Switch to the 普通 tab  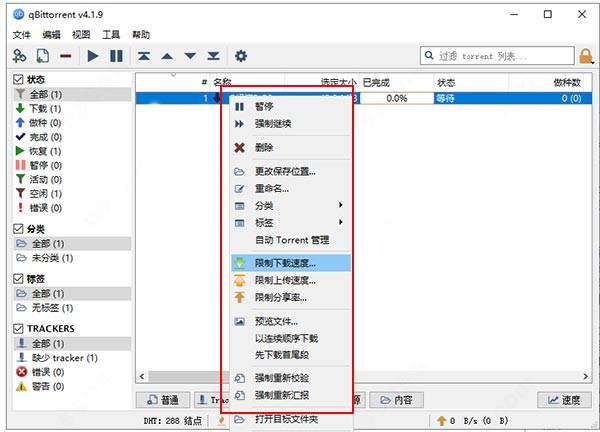(x=163, y=400)
